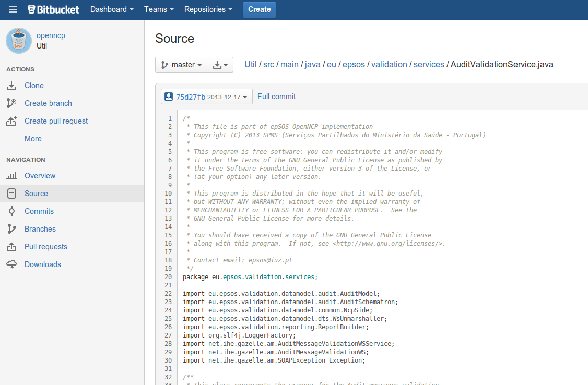This screenshot has height=385, width=588.
Task: Click the Create pull request icon
Action: [x=11, y=121]
